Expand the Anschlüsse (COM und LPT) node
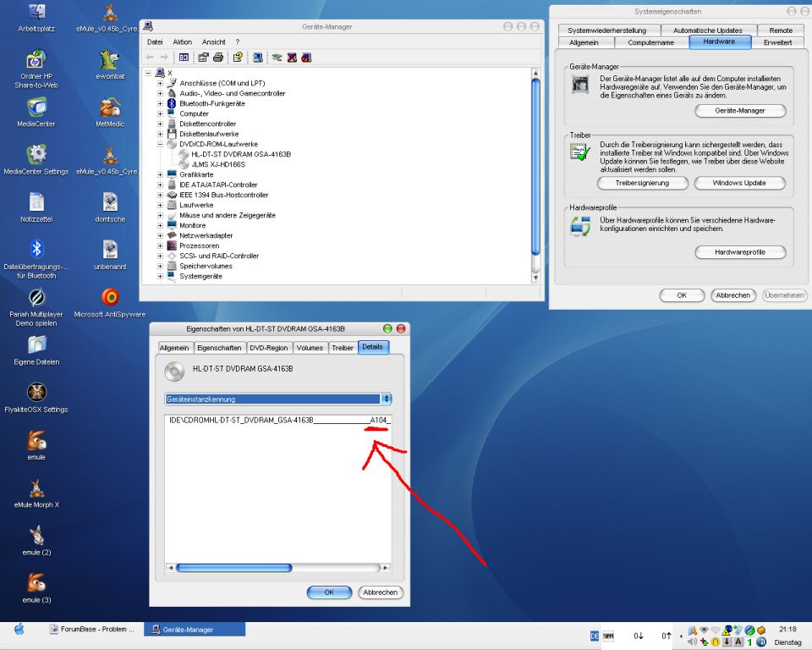The image size is (812, 650). pyautogui.click(x=160, y=83)
